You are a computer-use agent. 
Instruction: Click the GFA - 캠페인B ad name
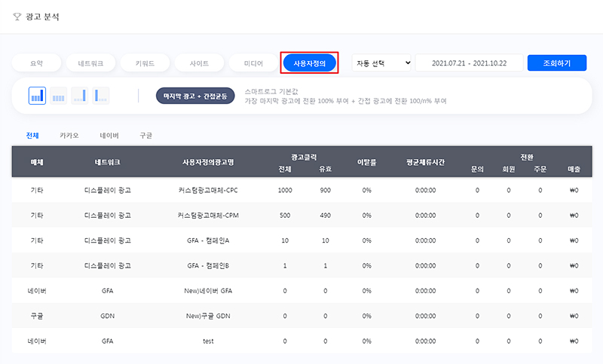(x=208, y=265)
